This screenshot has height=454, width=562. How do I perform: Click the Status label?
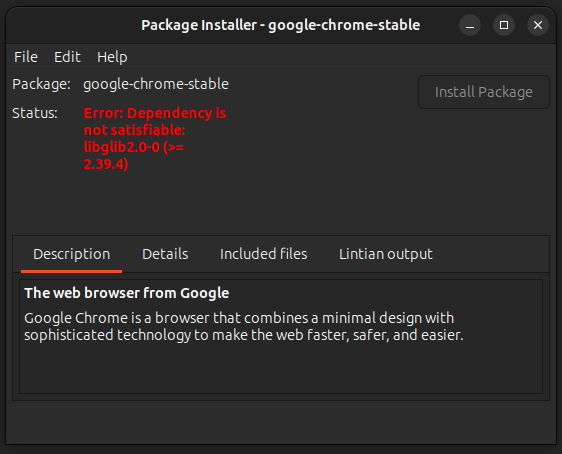pos(35,113)
